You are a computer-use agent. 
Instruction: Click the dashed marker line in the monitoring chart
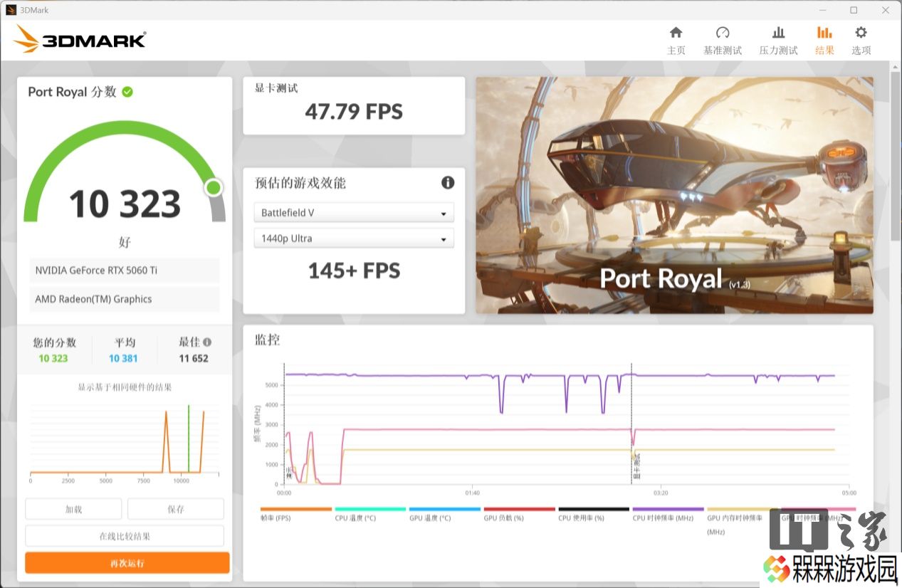click(631, 424)
